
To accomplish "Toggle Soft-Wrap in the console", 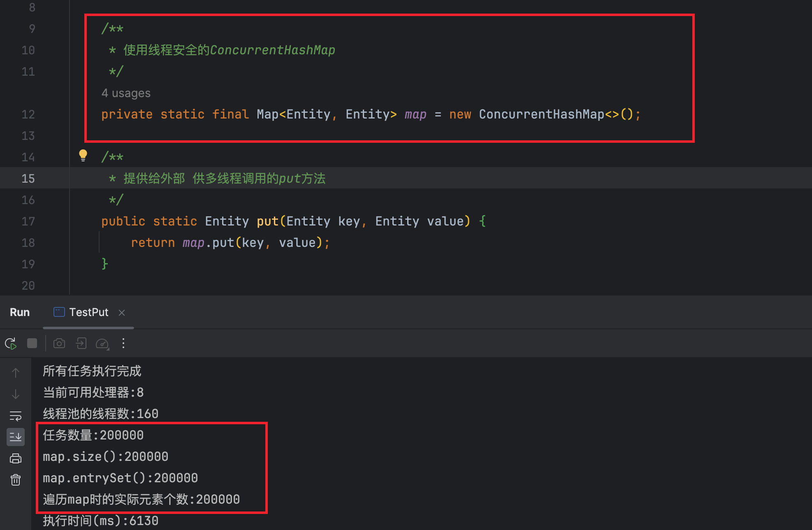I will pos(16,416).
